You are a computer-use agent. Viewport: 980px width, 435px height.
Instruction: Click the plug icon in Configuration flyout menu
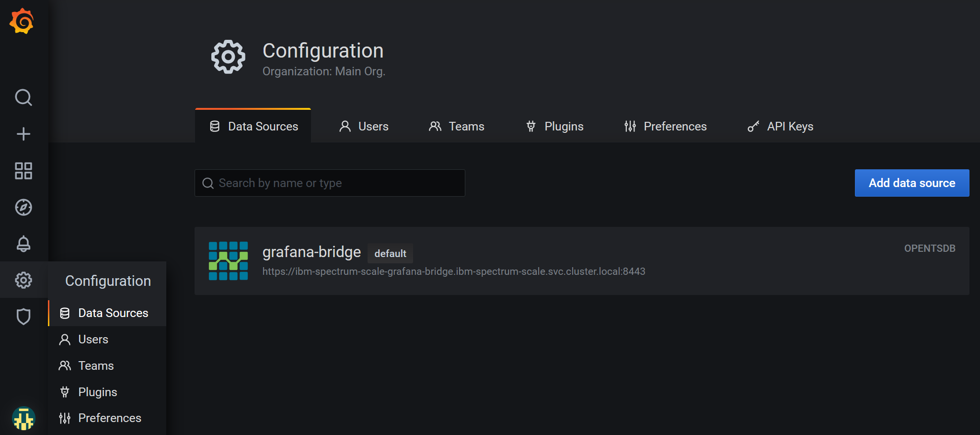(x=65, y=392)
